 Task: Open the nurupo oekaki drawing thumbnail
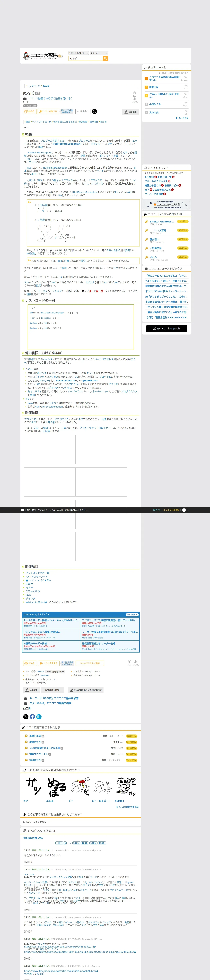click(126, 787)
